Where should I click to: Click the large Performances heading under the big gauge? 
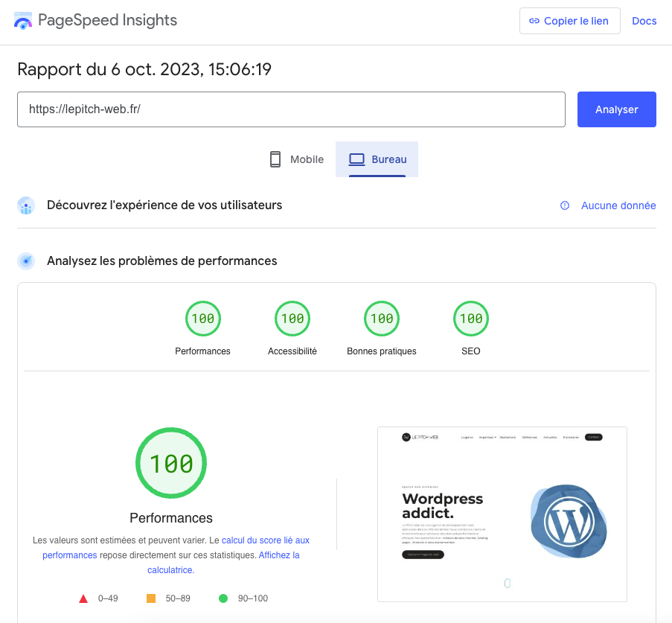(171, 518)
